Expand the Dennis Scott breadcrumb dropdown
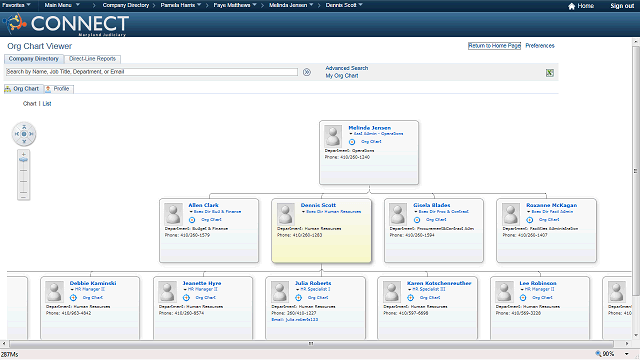Image resolution: width=640 pixels, height=360 pixels. tap(360, 5)
